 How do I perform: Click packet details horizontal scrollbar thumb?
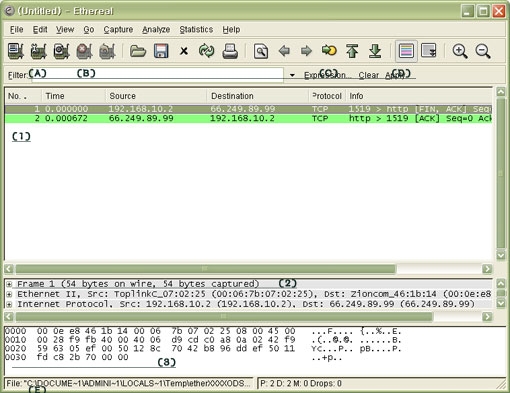click(224, 316)
